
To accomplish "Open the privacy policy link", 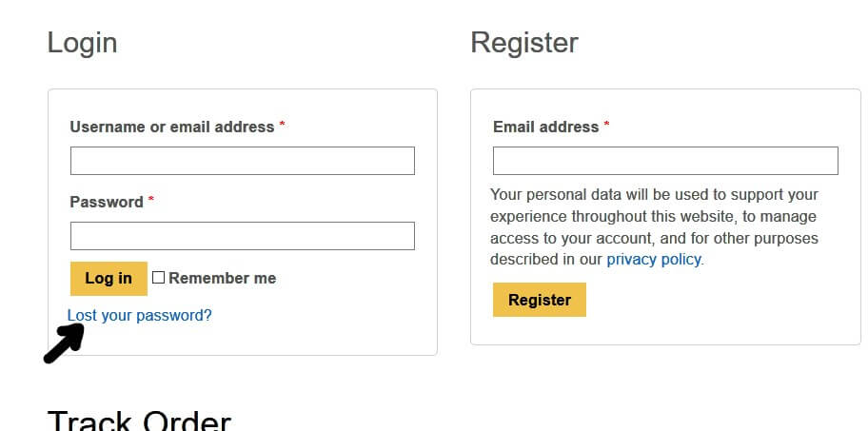I will tap(654, 259).
